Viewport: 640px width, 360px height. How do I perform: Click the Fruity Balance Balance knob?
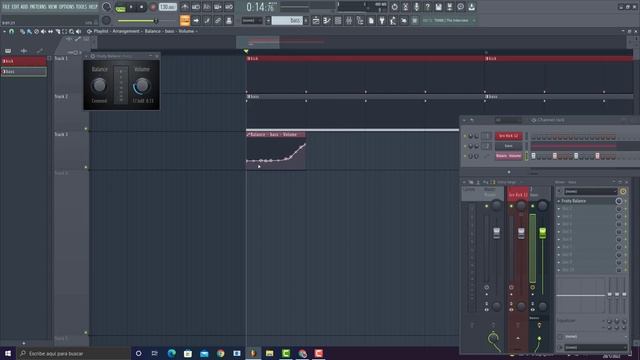99,85
